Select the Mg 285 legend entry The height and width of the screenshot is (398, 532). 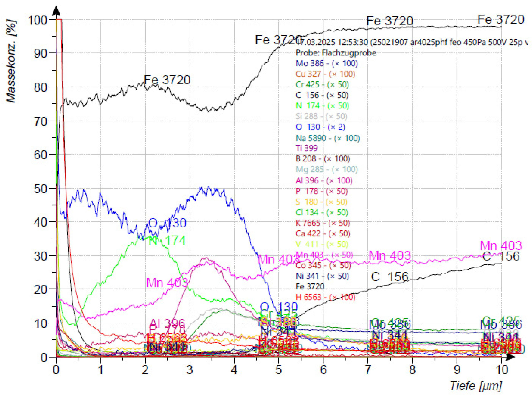(x=326, y=169)
